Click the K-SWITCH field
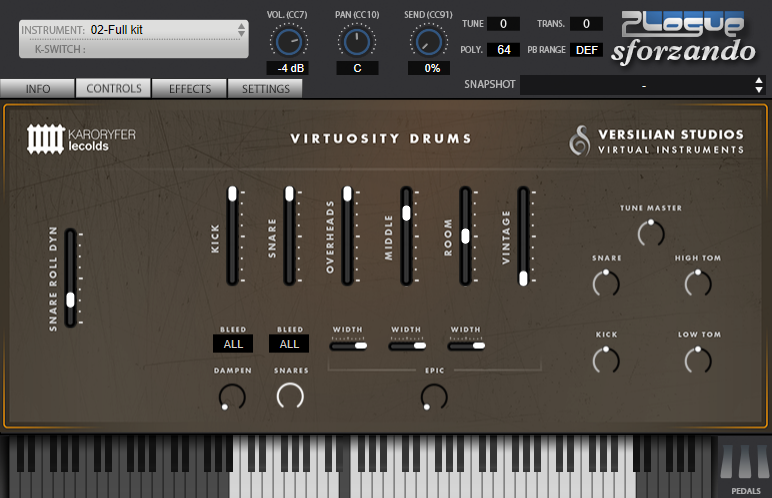Screen dimensions: 772x498 click(133, 49)
